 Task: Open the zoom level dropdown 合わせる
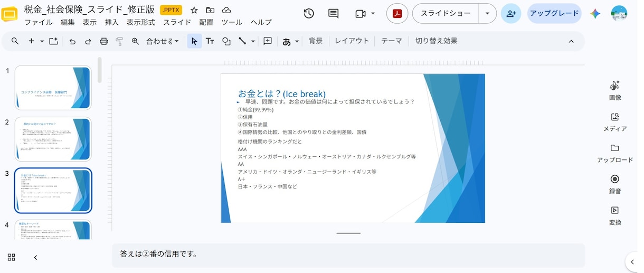163,41
